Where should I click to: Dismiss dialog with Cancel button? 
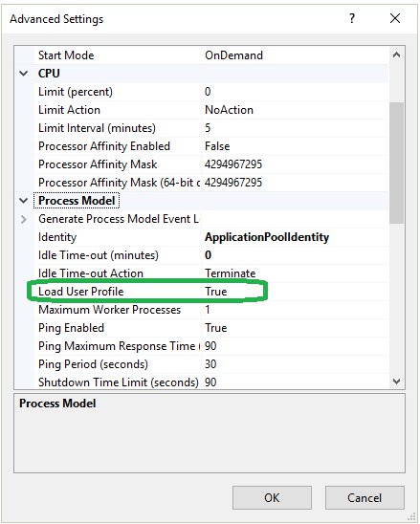(x=365, y=497)
